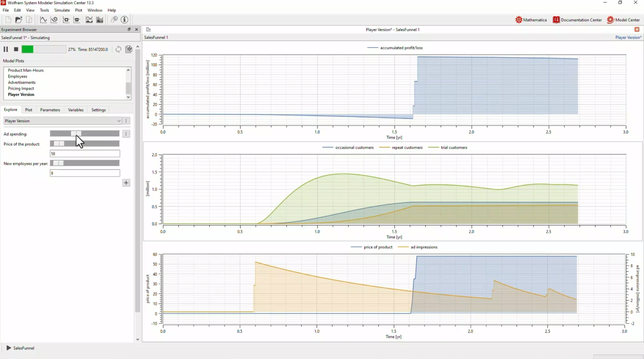Open the Window menu

95,10
